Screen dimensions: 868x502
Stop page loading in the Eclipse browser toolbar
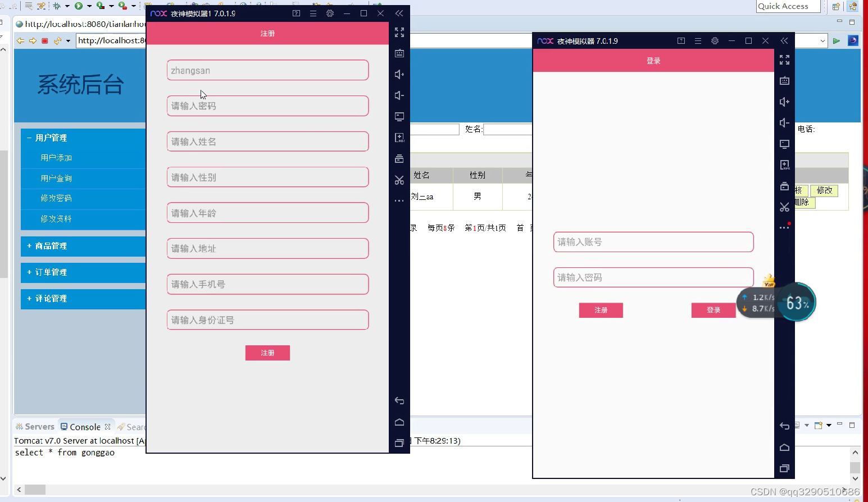pos(45,40)
